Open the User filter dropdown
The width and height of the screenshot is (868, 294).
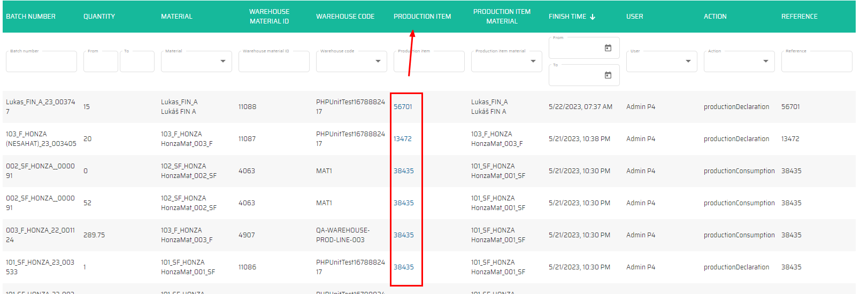pos(688,61)
